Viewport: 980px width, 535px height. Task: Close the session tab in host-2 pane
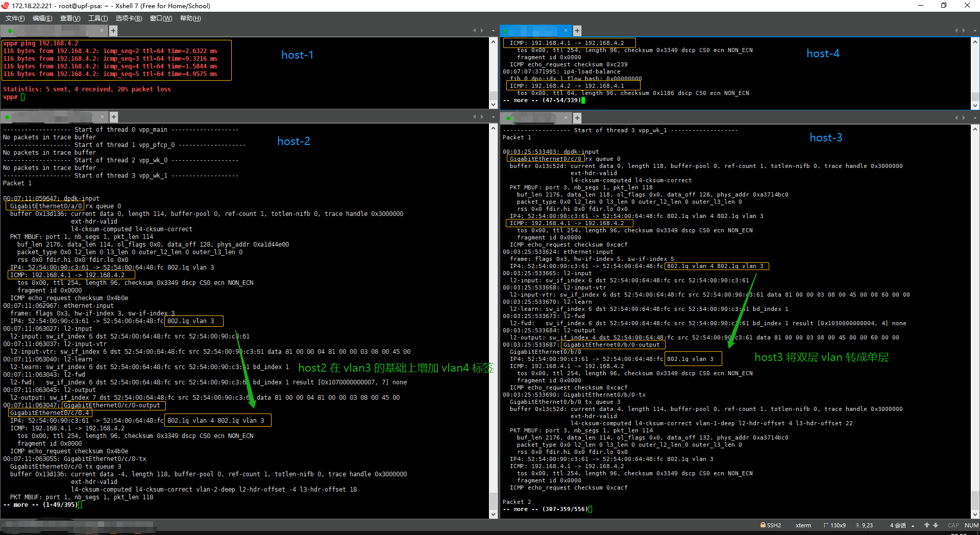[102, 117]
